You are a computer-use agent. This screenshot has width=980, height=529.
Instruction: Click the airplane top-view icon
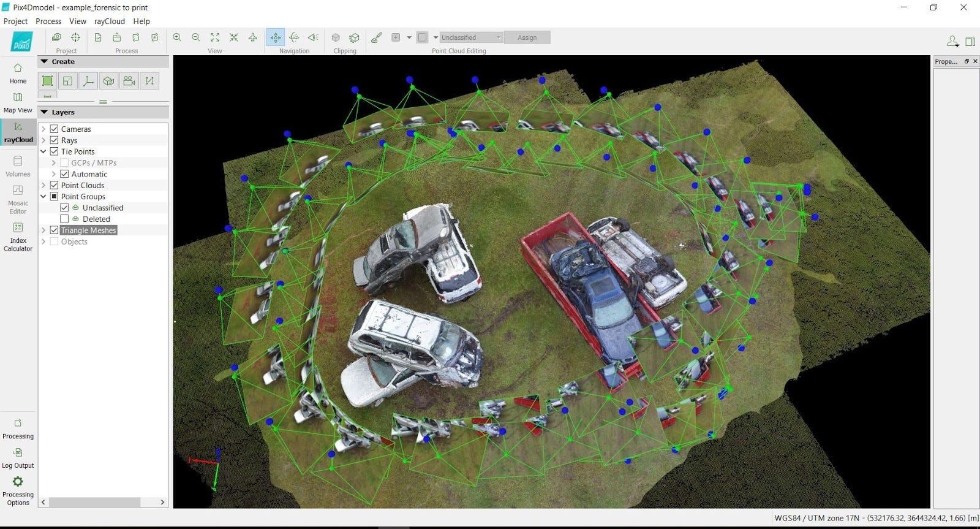pos(253,37)
